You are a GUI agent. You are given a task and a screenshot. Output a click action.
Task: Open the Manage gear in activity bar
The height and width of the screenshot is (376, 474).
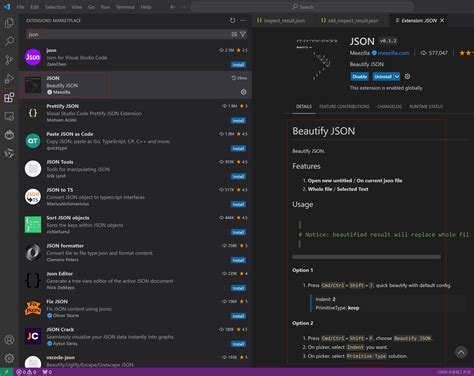(x=9, y=358)
